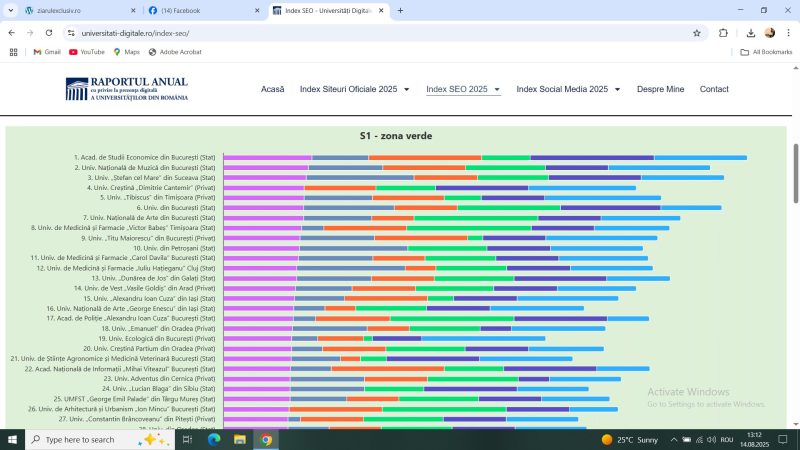Open the Contact page link
Viewport: 800px width, 450px height.
[x=714, y=89]
